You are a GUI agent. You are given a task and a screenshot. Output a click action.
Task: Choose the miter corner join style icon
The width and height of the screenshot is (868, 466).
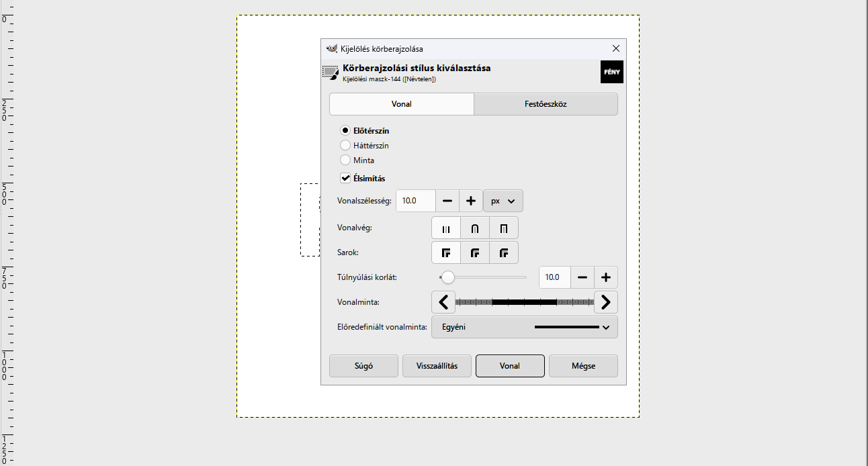[x=446, y=253]
